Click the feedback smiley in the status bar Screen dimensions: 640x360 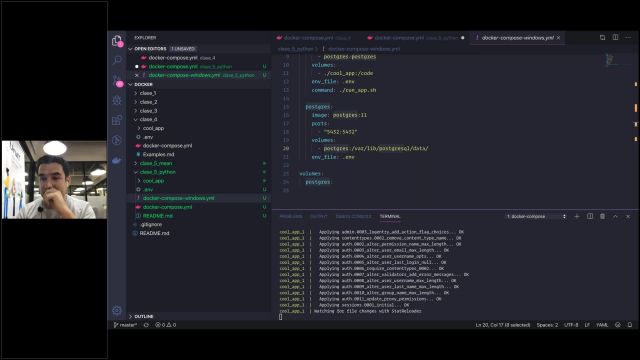[618, 325]
